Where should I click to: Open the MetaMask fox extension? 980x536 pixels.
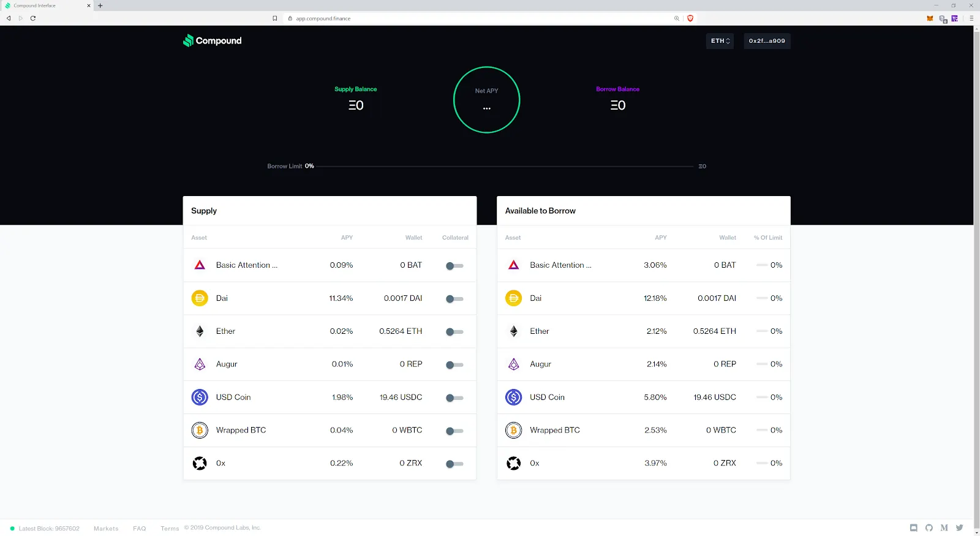(930, 18)
